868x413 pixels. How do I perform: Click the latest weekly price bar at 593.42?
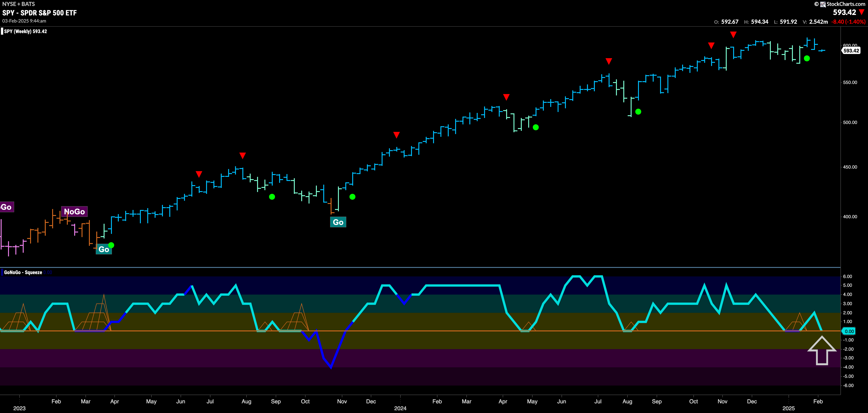[822, 51]
